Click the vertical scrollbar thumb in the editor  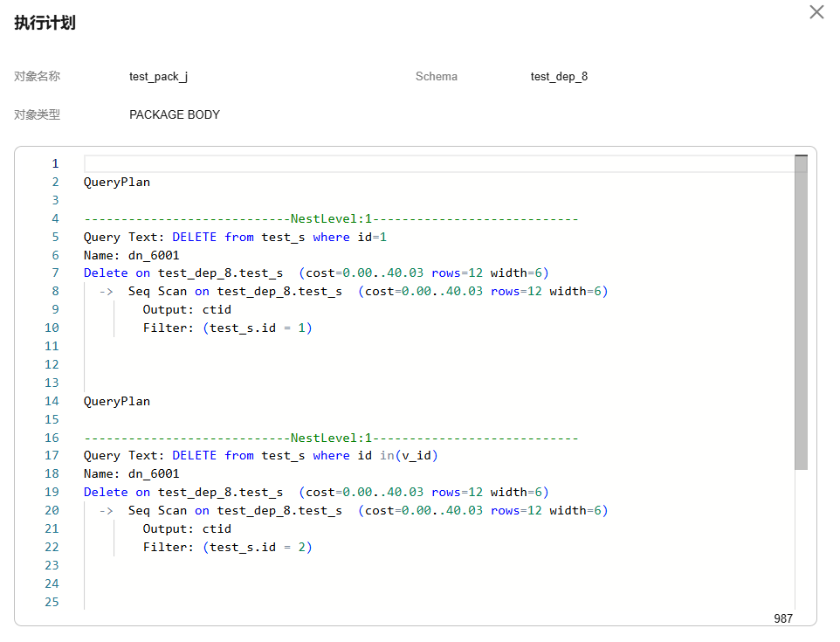[801, 312]
